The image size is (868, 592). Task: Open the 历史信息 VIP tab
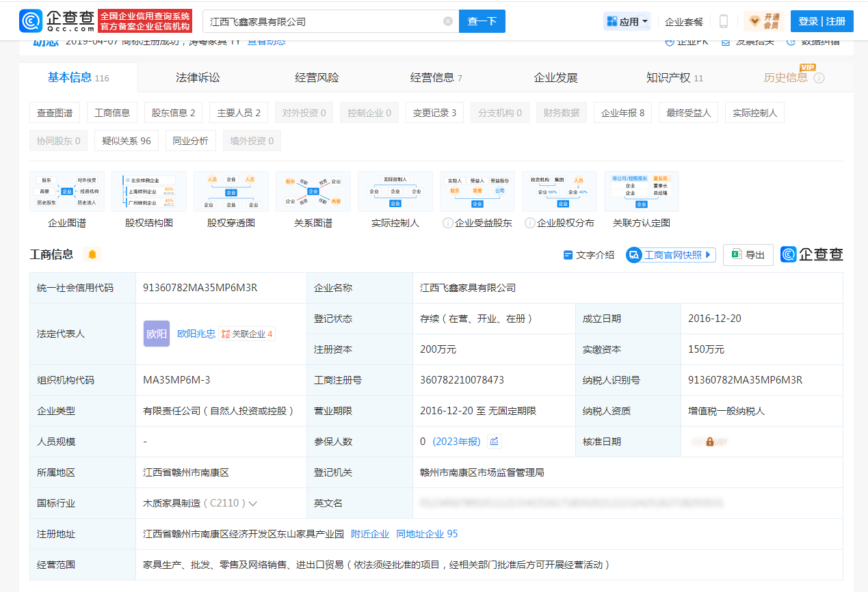786,78
